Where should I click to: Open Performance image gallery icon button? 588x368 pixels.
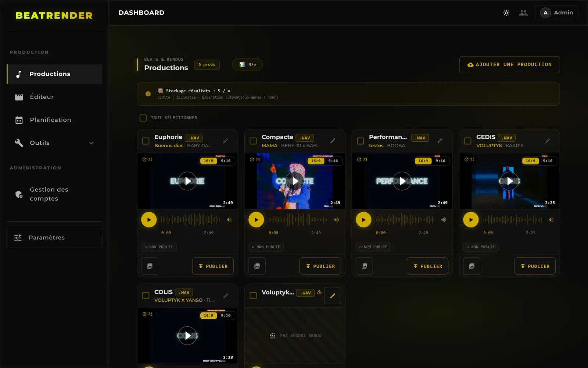364,266
